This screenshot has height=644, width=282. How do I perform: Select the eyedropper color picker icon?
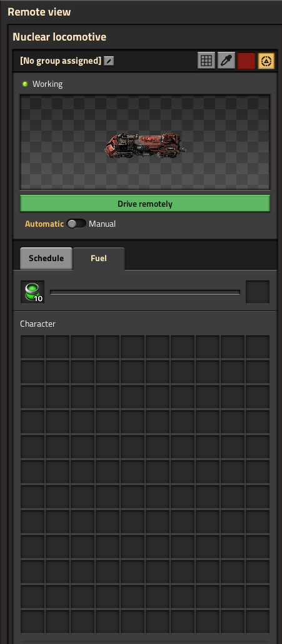226,61
